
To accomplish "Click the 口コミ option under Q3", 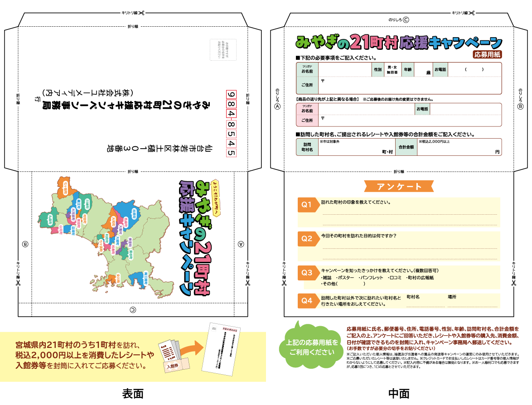I will click(x=394, y=277).
